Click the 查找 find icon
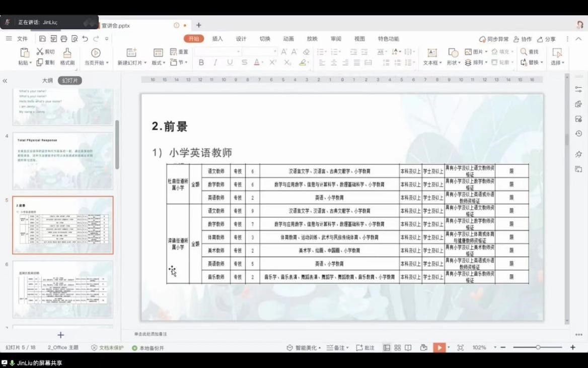 (x=524, y=51)
